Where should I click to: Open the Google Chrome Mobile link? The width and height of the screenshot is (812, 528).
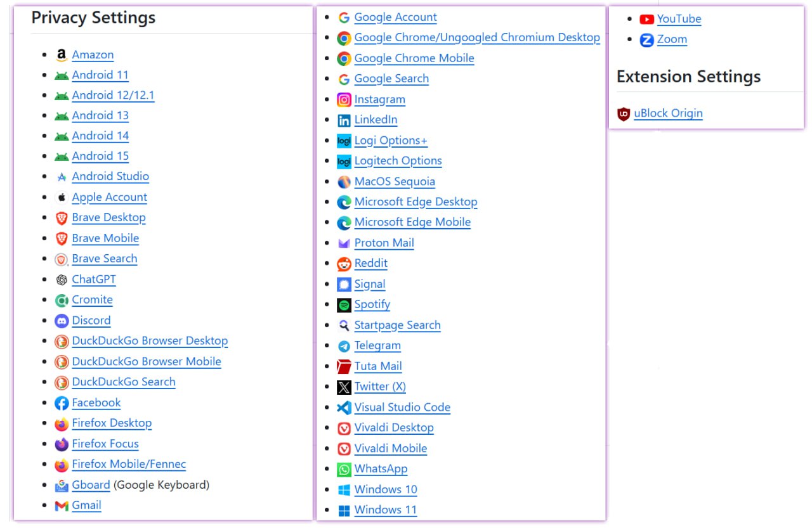coord(414,58)
